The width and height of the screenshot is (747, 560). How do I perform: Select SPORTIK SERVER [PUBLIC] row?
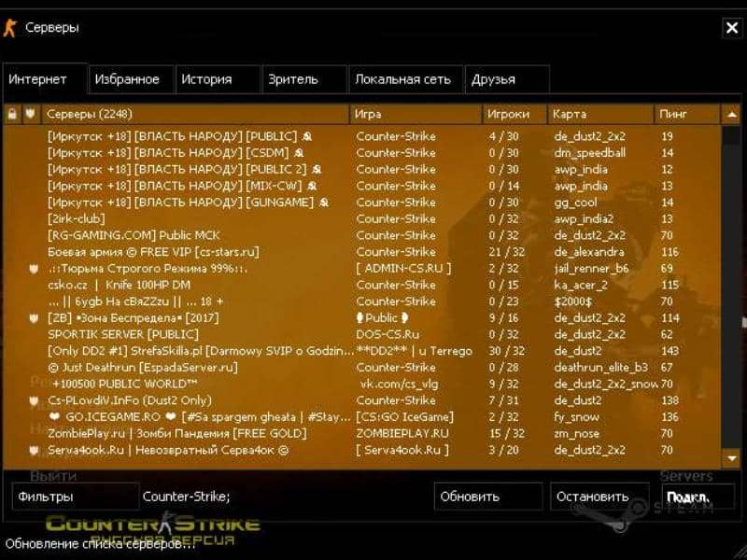(x=362, y=334)
